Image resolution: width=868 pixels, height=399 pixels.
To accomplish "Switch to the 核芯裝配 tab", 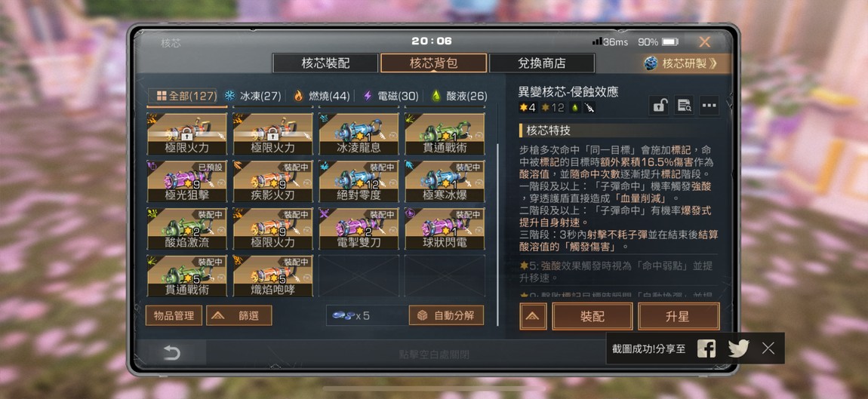I will [x=325, y=63].
